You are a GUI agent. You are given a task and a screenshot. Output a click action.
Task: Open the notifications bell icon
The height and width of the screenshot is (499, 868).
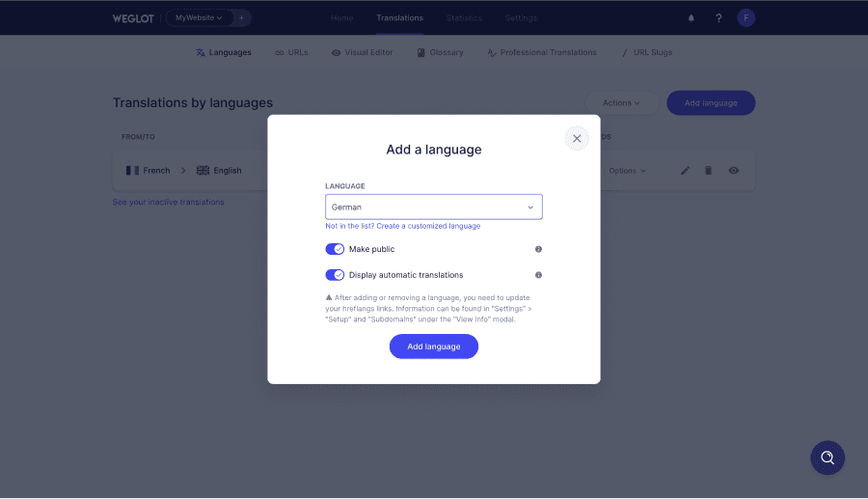coord(691,18)
